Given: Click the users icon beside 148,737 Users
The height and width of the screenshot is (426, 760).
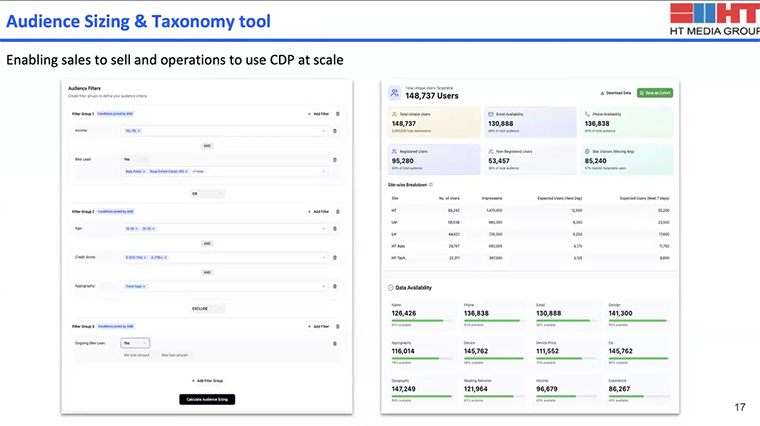Looking at the screenshot, I should (x=395, y=92).
